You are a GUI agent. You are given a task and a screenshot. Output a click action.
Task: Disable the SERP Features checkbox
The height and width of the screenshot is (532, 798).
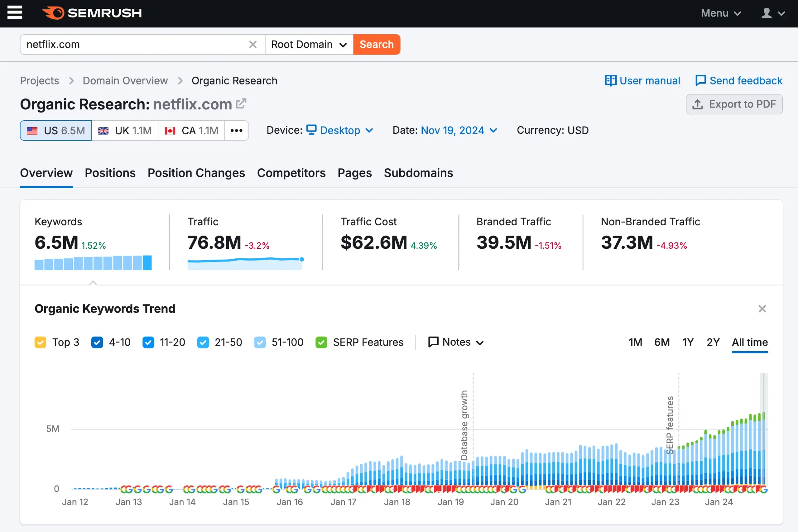[321, 342]
